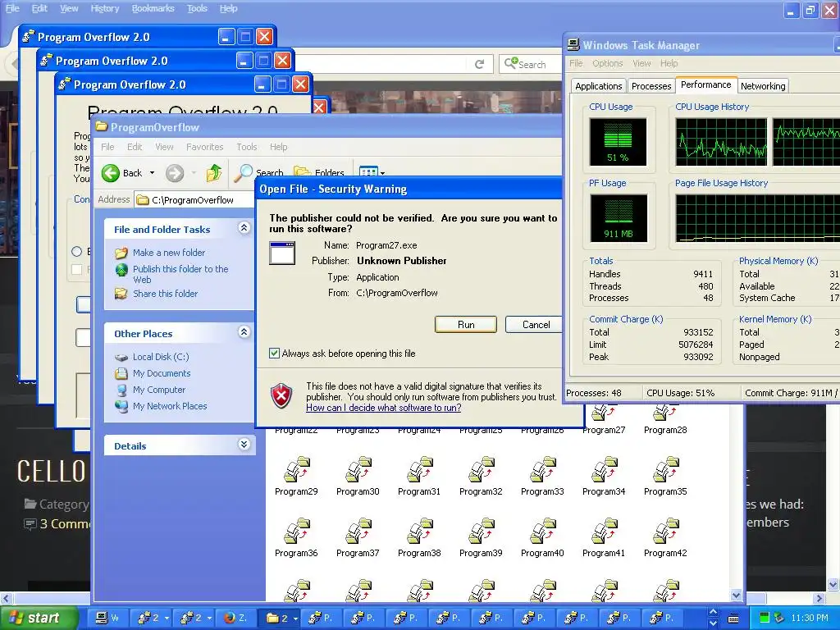This screenshot has height=630, width=840.
Task: Select the Program40 file icon
Action: 543,532
